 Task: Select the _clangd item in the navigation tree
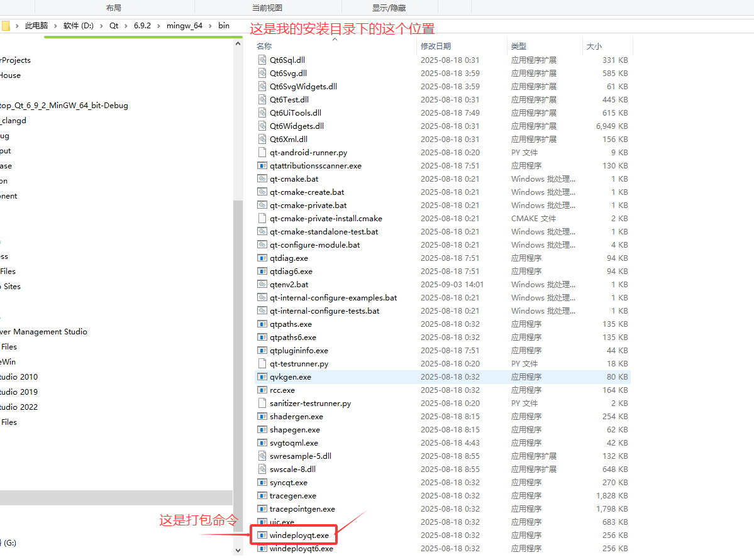(13, 121)
